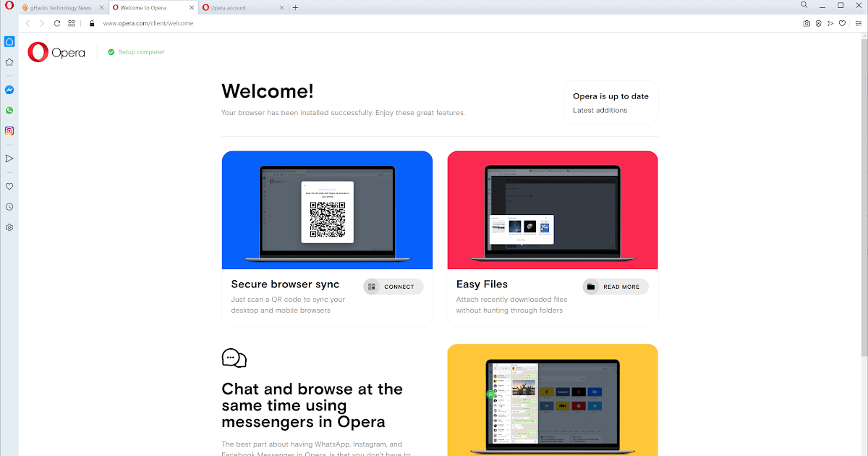Click READ MORE for Easy Files

(x=616, y=287)
